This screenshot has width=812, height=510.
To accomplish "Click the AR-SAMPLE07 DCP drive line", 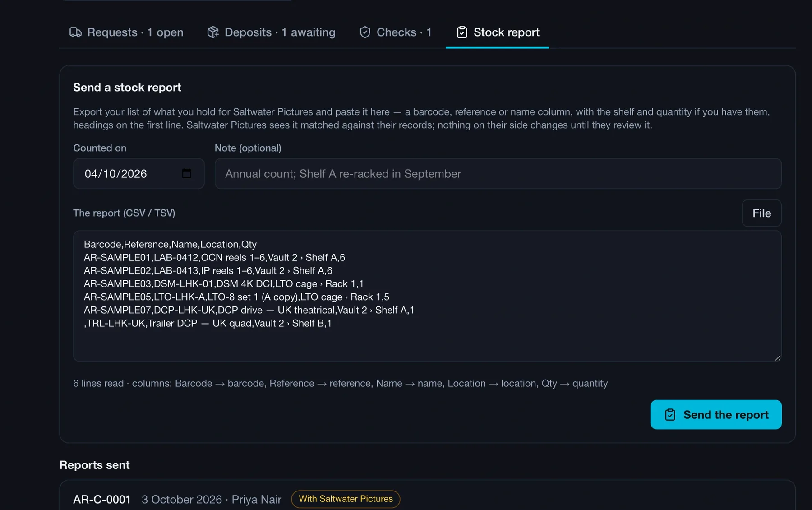I will point(249,310).
